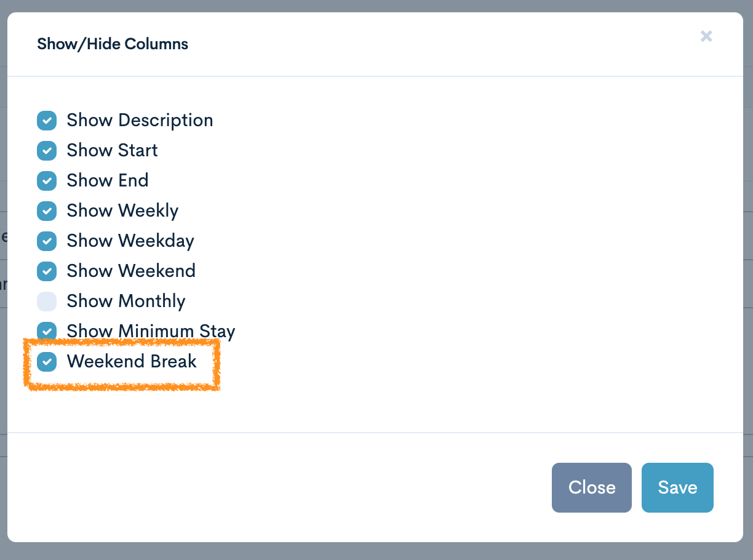This screenshot has width=753, height=560.
Task: Click the 'Show Weekly' label text
Action: (x=122, y=211)
